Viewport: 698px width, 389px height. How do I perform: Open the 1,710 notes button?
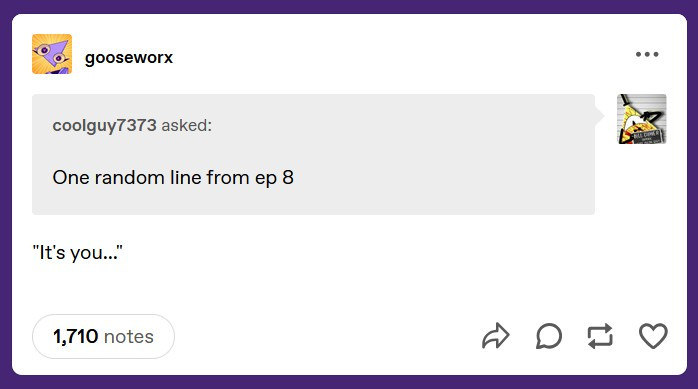pos(103,336)
